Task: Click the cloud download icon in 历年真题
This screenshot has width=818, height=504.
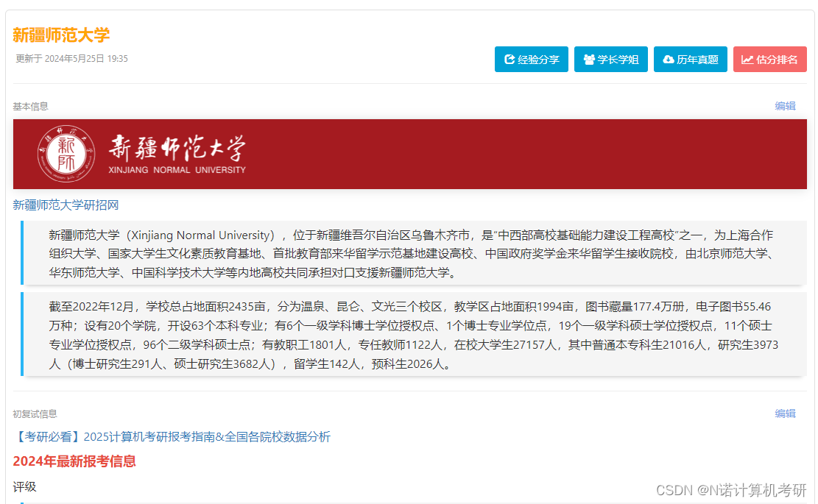Action: 669,60
